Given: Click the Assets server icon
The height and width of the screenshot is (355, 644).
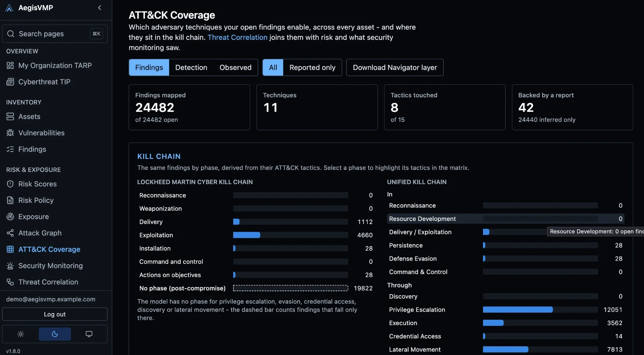Looking at the screenshot, I should point(10,117).
